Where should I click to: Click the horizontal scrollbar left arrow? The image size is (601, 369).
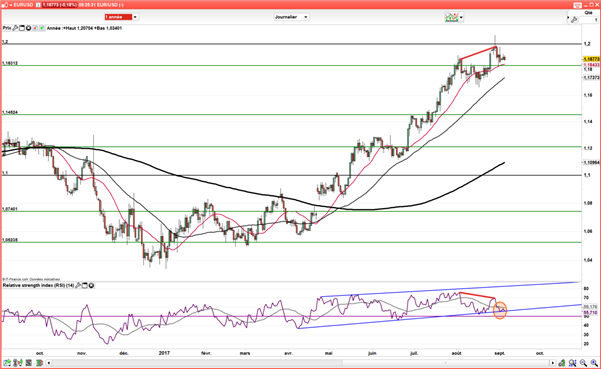[49, 362]
